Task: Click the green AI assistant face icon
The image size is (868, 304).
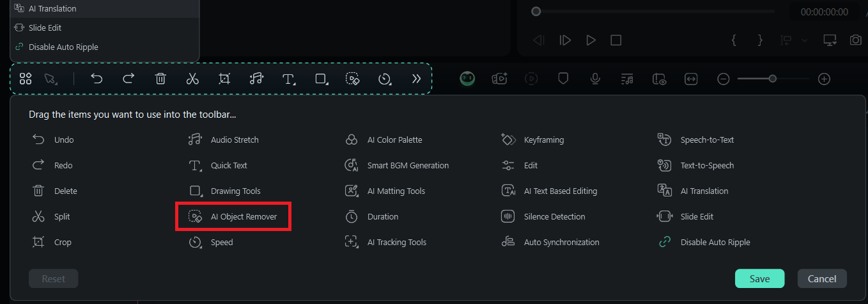Action: [x=467, y=79]
